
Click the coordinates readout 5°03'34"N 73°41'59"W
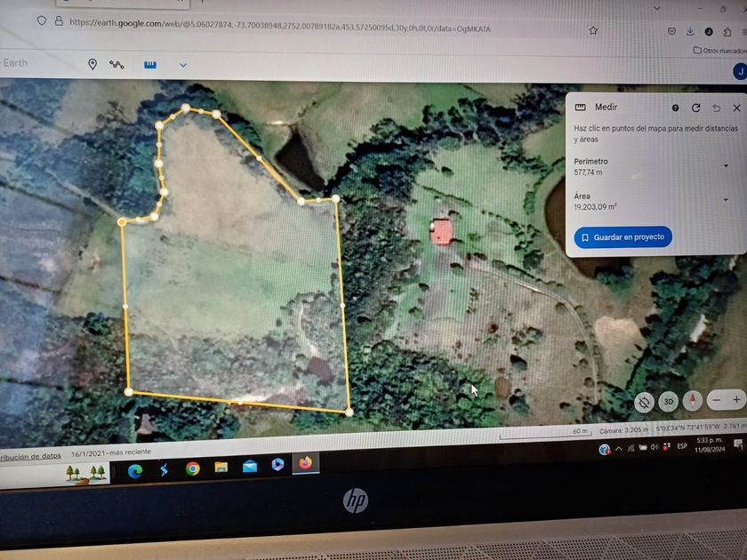(x=688, y=428)
